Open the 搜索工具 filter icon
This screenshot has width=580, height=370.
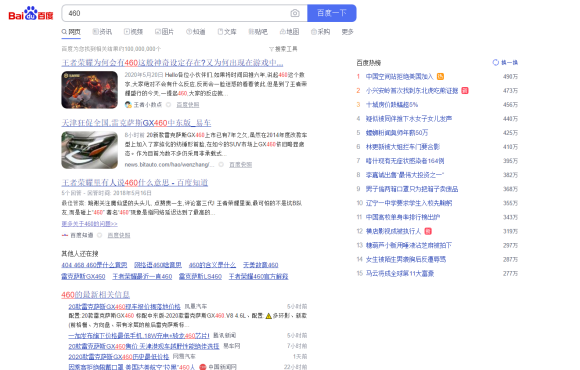[271, 49]
